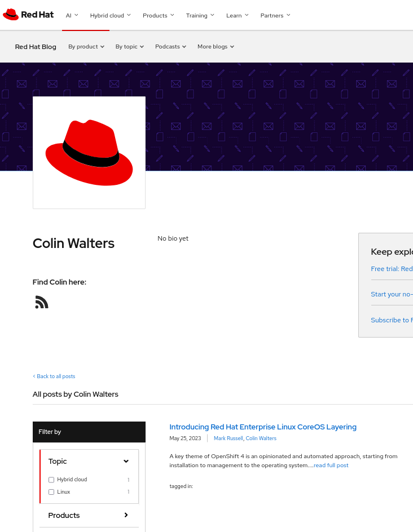Click the Keep exploring sidebar heading
413x532 pixels.
pos(392,252)
